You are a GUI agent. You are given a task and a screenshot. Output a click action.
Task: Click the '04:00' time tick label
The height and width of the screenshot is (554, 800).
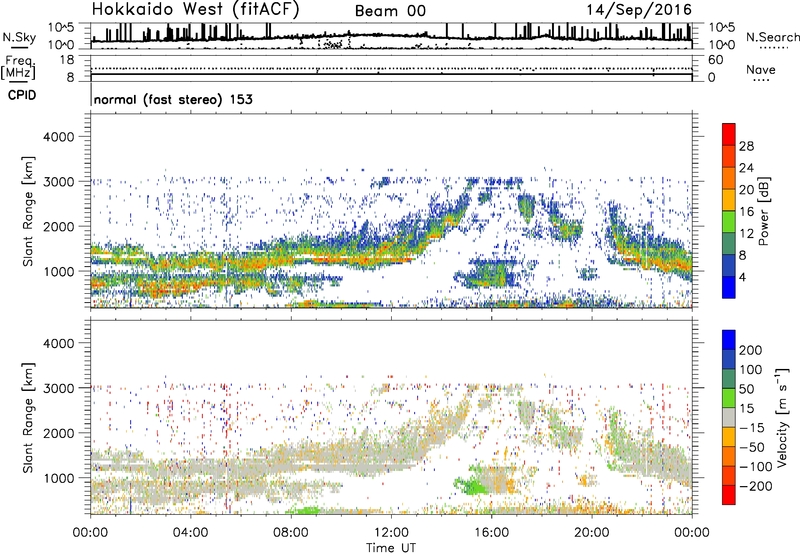(191, 533)
